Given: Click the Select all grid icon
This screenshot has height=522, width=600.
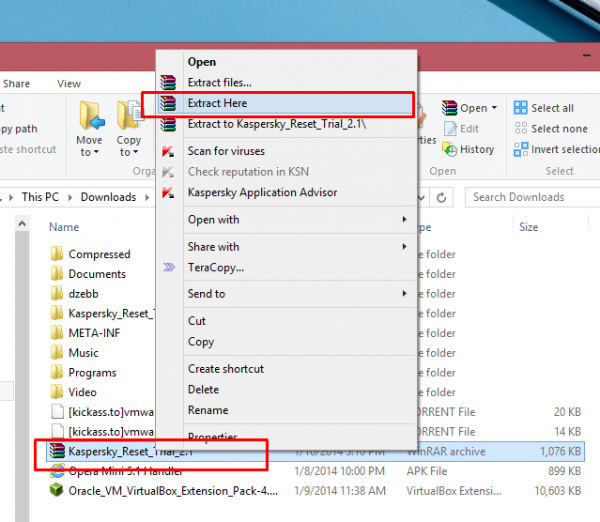Looking at the screenshot, I should [520, 108].
